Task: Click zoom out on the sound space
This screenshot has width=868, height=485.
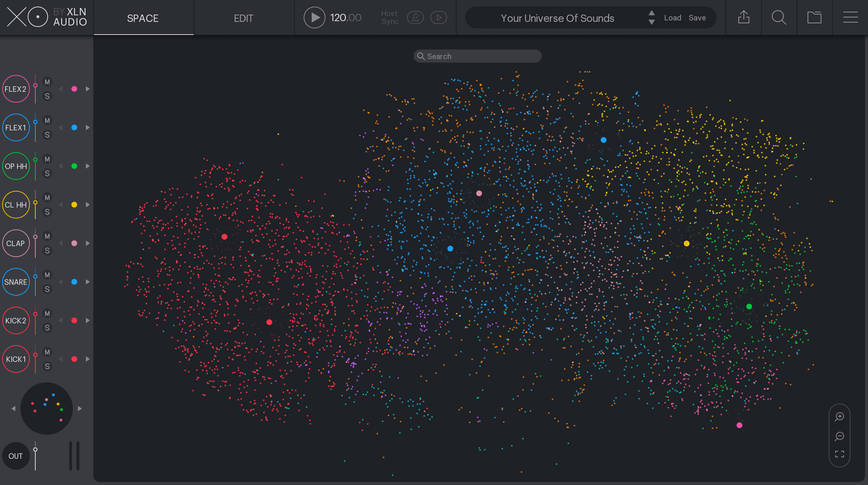Action: click(840, 436)
